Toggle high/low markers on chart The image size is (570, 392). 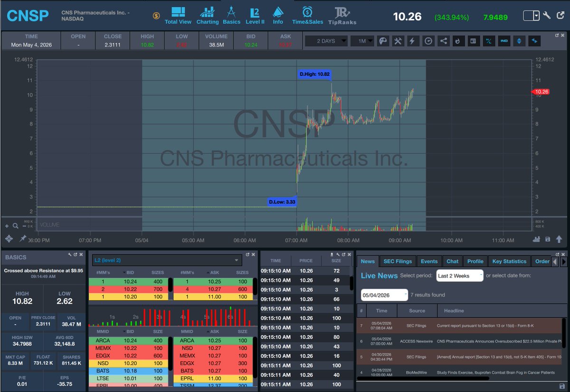coord(488,41)
